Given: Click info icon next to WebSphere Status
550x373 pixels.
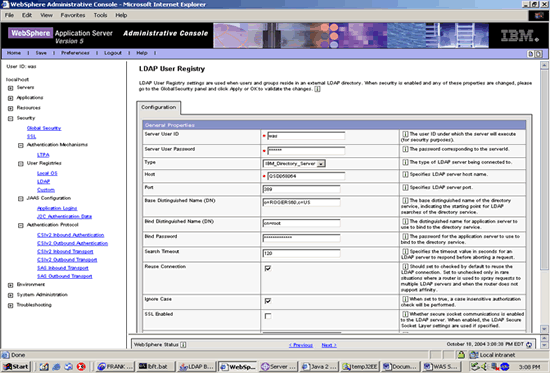Looking at the screenshot, I should click(183, 345).
